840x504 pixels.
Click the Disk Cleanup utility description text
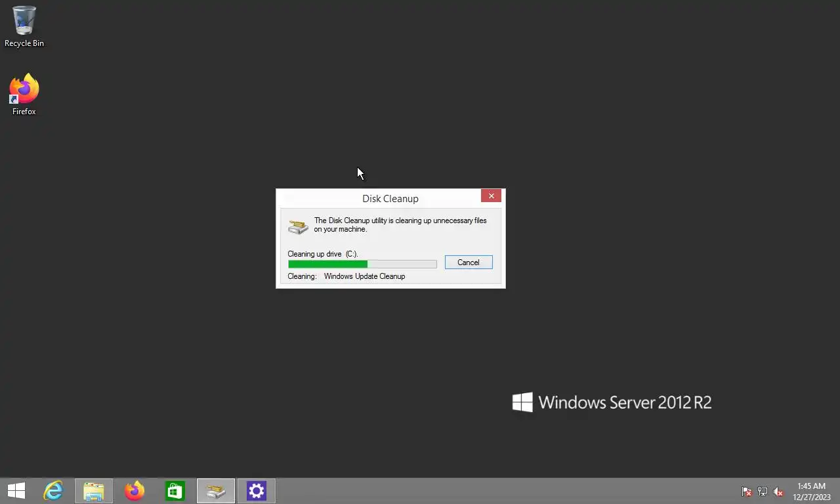click(x=400, y=225)
